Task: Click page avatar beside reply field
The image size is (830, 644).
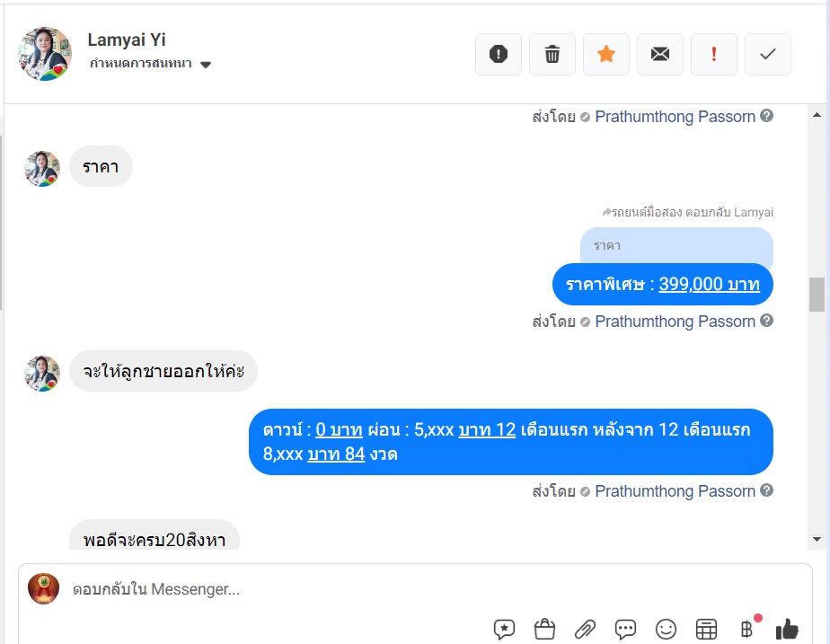Action: pos(43,588)
